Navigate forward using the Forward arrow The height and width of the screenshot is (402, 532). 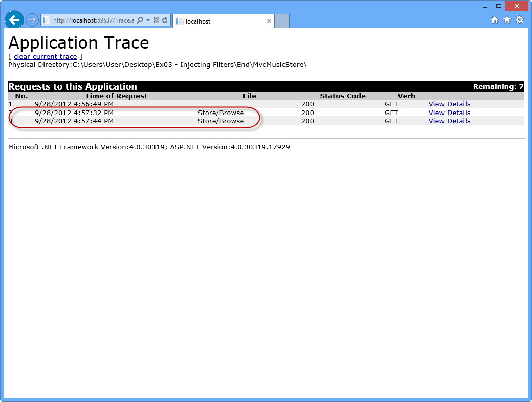point(31,19)
